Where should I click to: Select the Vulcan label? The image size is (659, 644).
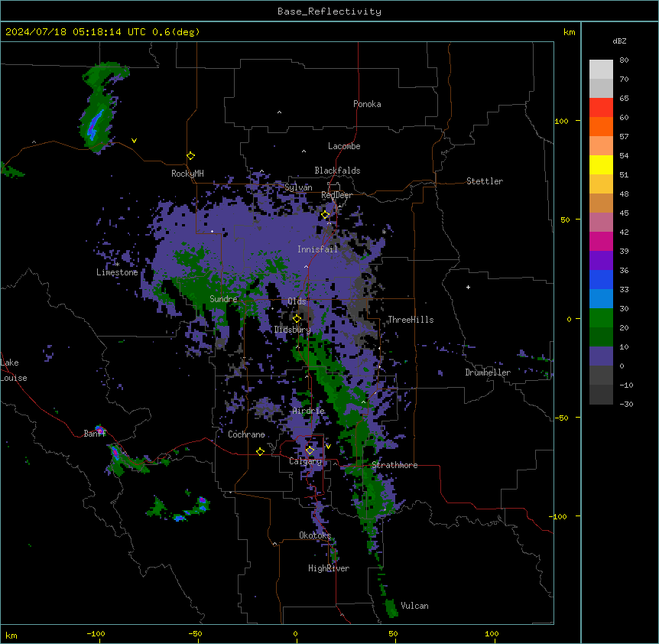click(415, 606)
